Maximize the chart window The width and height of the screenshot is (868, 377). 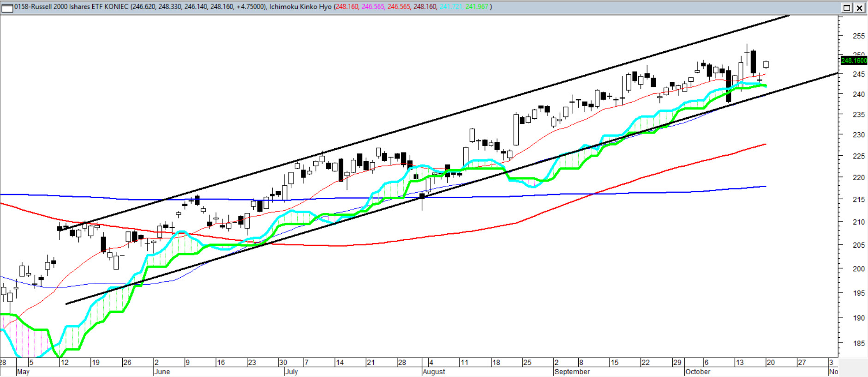[x=847, y=7]
